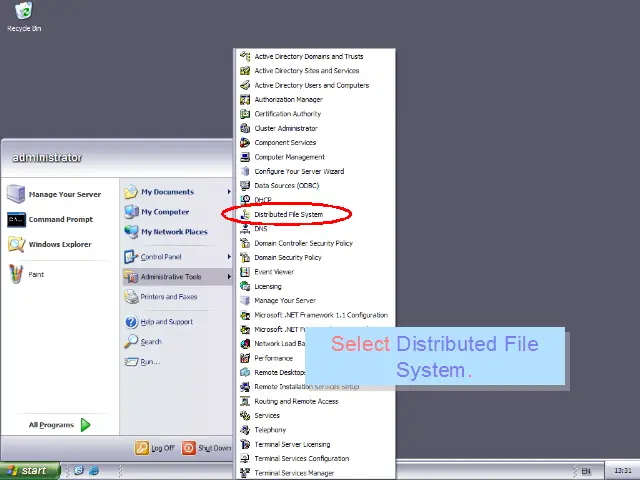The image size is (640, 480).
Task: Open Manage Your Server in the Start menu pinned list
Action: 55,194
